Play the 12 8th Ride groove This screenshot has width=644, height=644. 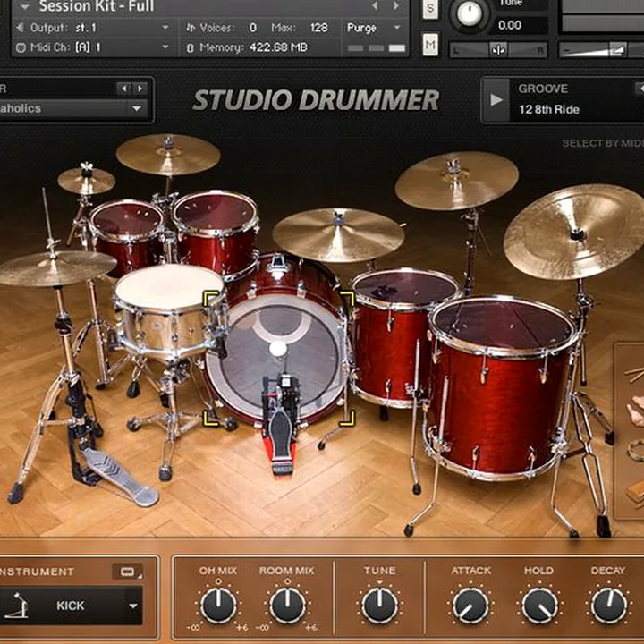[496, 100]
